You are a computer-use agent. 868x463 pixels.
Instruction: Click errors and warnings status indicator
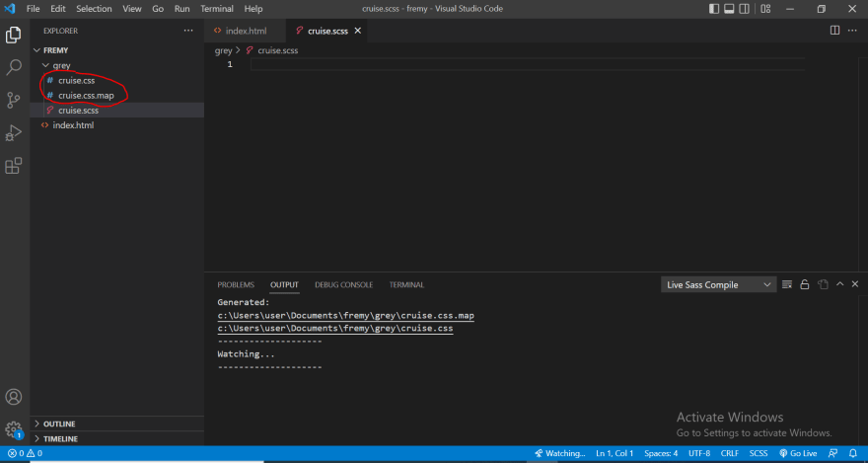pyautogui.click(x=25, y=453)
